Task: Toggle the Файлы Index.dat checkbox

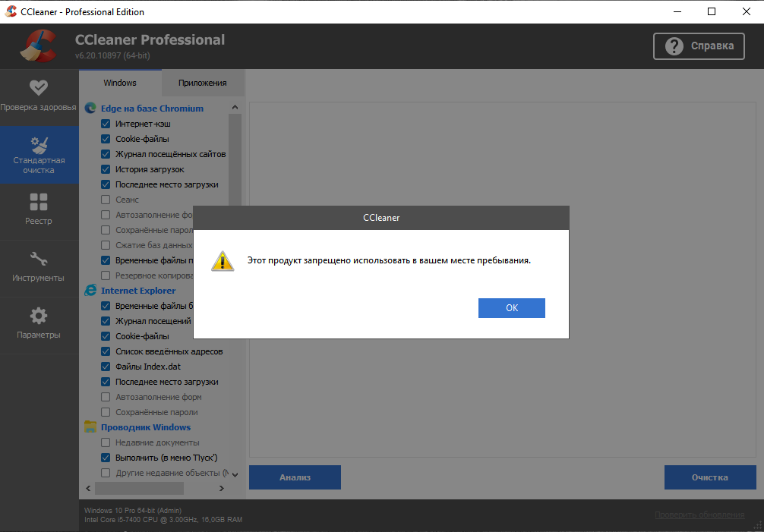Action: tap(106, 367)
